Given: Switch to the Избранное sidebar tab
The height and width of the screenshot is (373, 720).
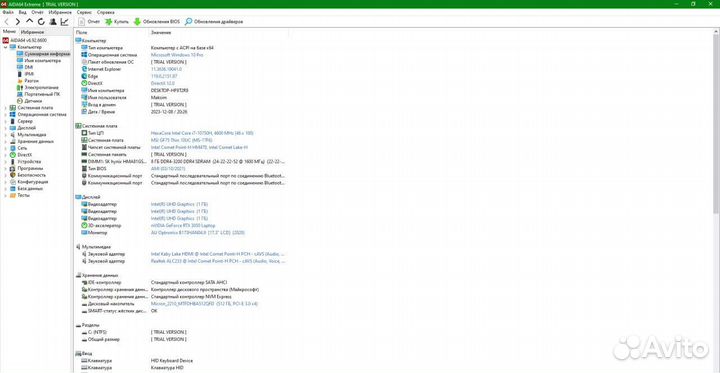Looking at the screenshot, I should click(x=33, y=32).
